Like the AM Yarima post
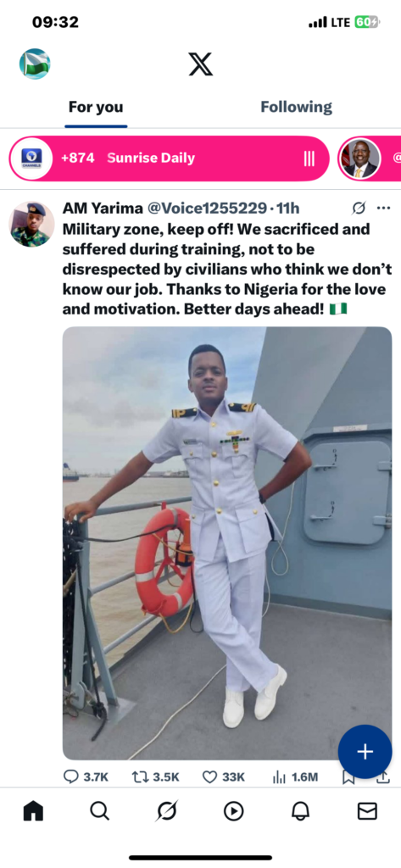Screen dimensions: 401x868 (223, 777)
